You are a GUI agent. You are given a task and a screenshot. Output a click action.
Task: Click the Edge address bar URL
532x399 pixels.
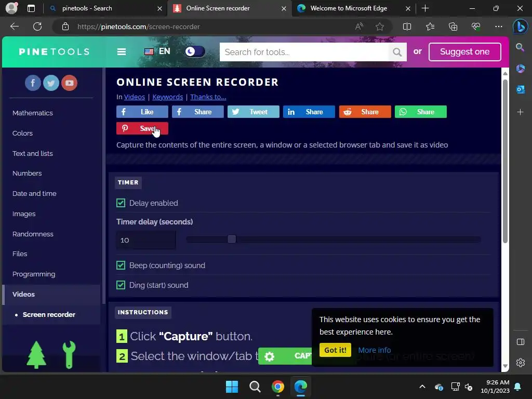point(138,26)
